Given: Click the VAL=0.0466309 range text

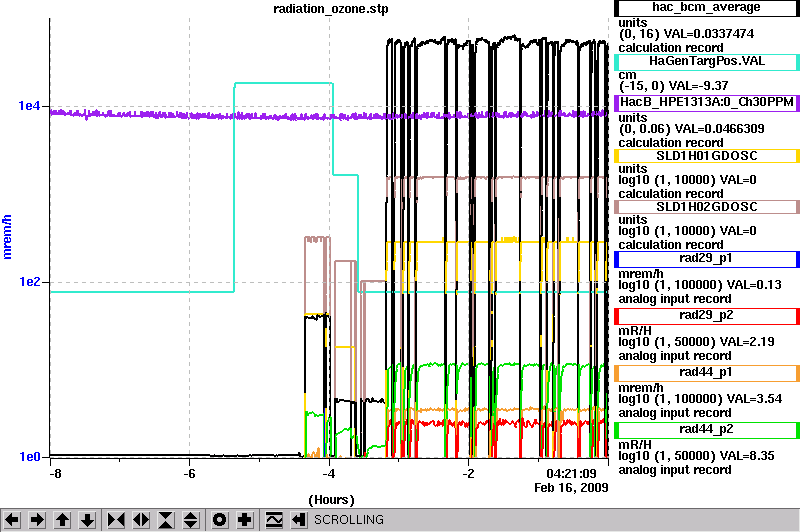Looking at the screenshot, I should click(719, 129).
